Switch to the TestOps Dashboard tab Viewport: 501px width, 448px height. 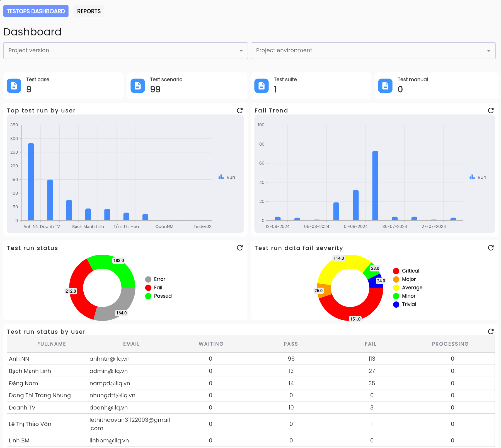point(36,11)
